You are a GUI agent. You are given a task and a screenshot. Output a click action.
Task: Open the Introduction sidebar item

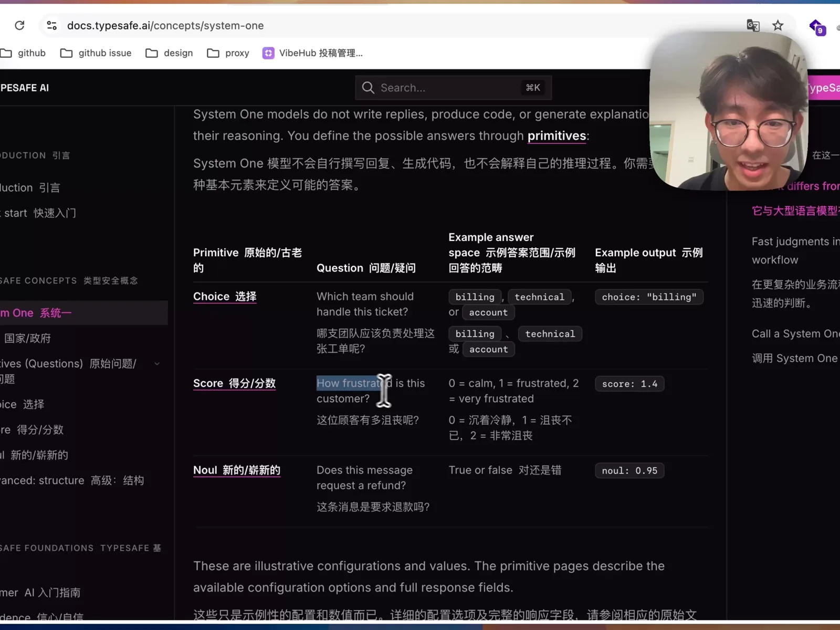tap(30, 188)
